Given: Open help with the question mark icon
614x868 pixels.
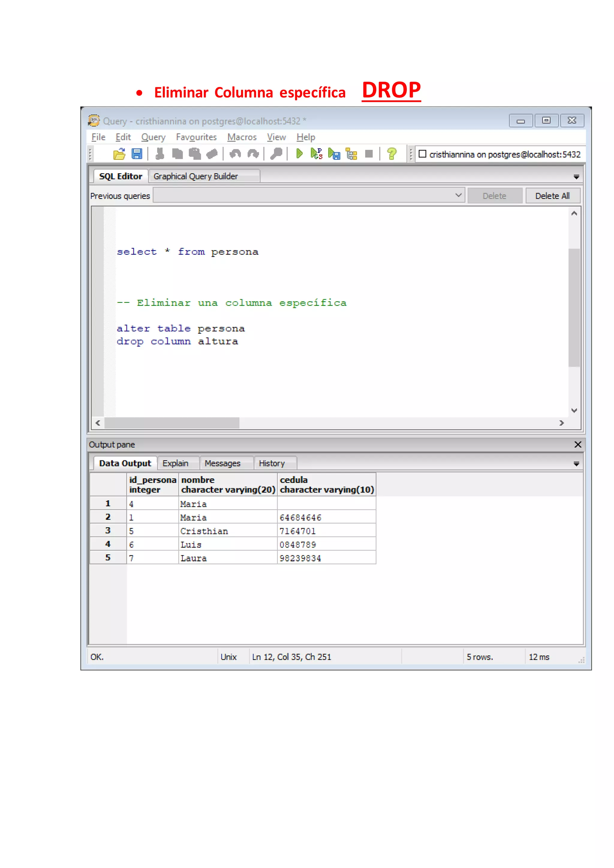Looking at the screenshot, I should [392, 154].
